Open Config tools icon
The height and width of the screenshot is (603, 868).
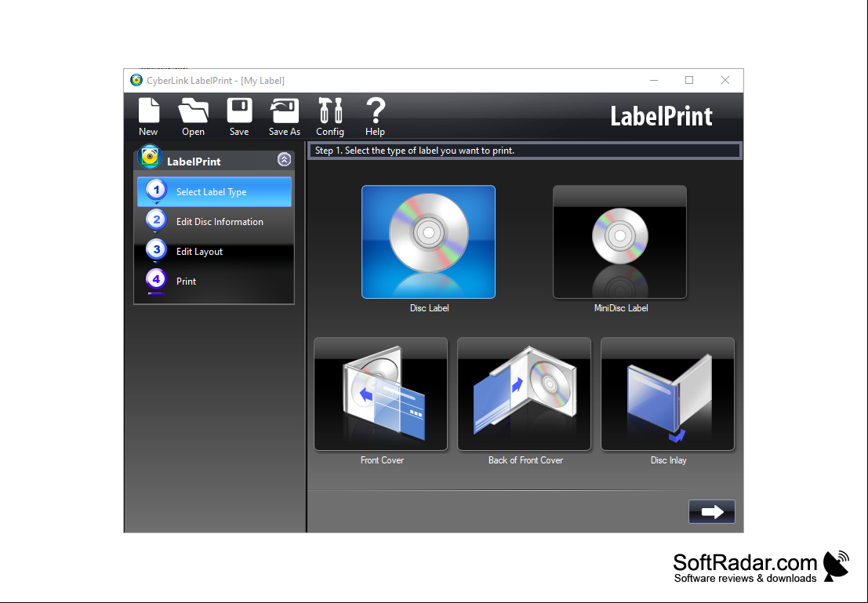tap(330, 111)
